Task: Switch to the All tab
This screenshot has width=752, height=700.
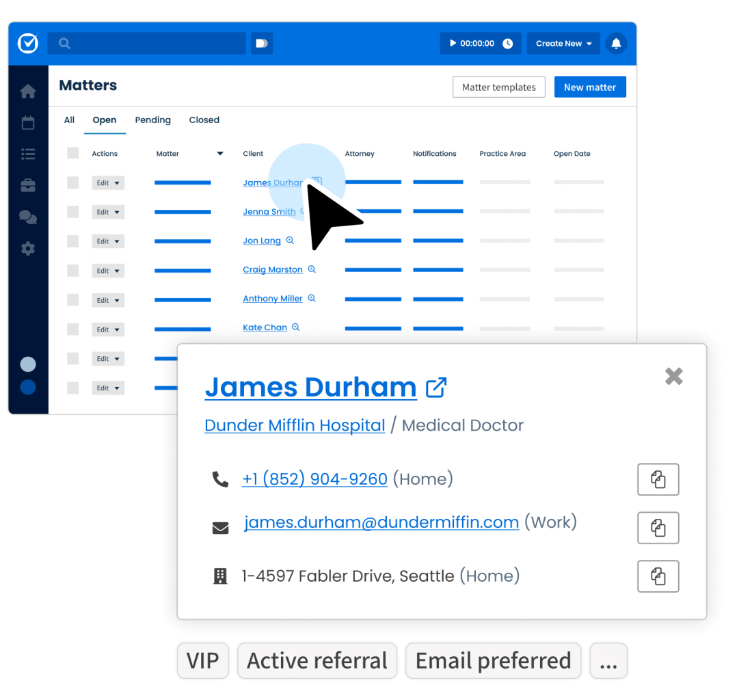Action: [x=69, y=120]
